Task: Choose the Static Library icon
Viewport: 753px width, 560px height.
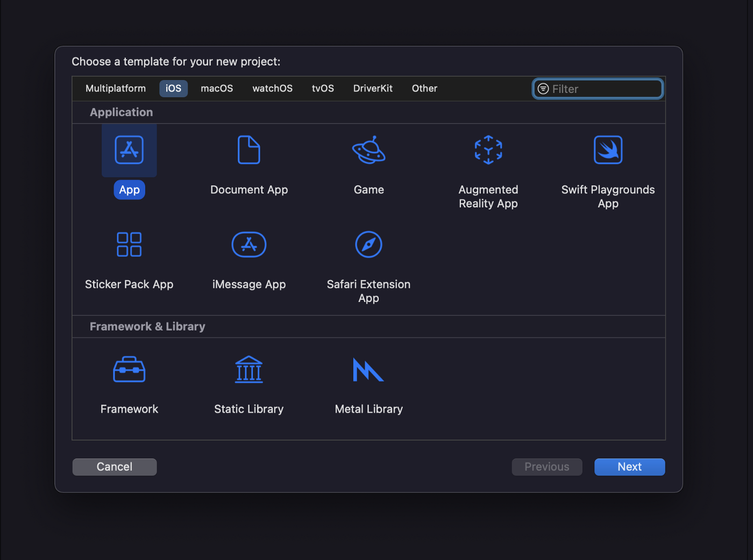Action: [249, 370]
